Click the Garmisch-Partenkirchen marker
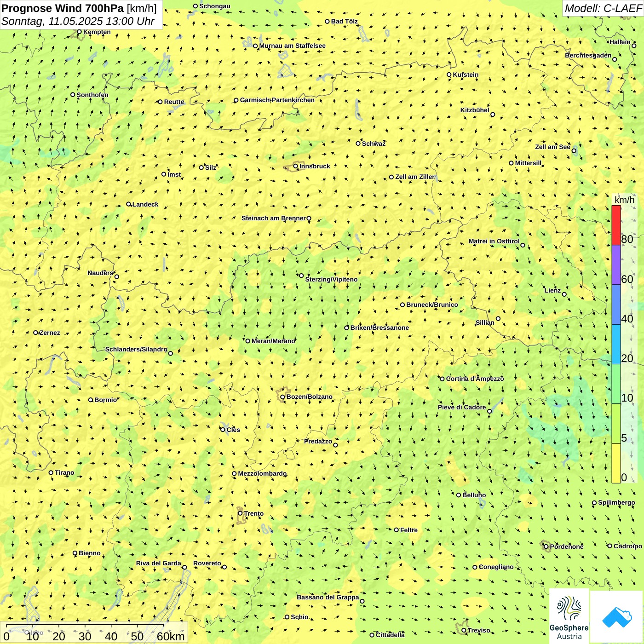Screen dimensions: 644x644 236,100
